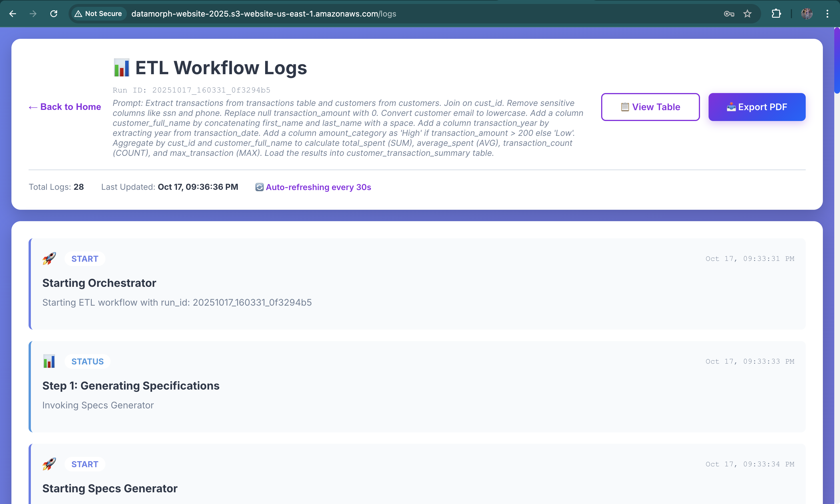Click the STATUS badge on Step 1 entry
The width and height of the screenshot is (840, 504).
(87, 361)
